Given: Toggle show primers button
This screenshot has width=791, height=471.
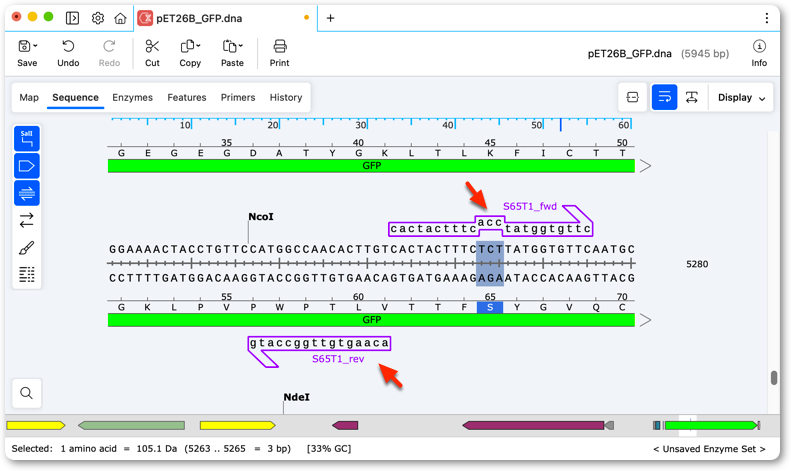Looking at the screenshot, I should coord(27,193).
